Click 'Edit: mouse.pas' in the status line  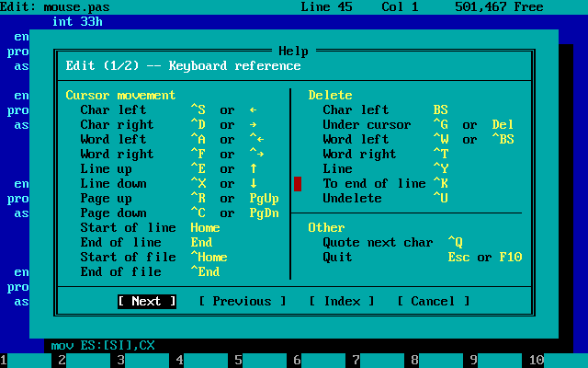[55, 6]
